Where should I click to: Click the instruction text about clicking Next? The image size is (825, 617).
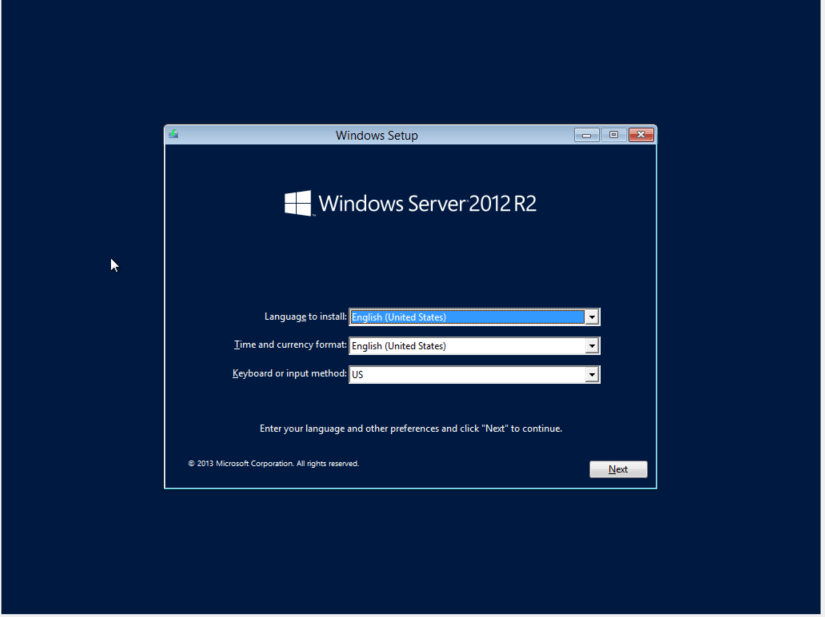pos(410,427)
